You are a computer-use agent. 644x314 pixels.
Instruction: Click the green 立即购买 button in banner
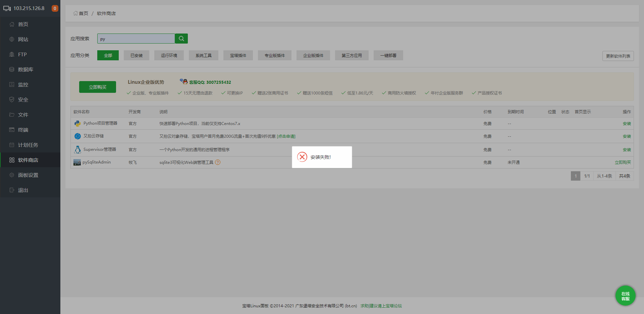98,87
